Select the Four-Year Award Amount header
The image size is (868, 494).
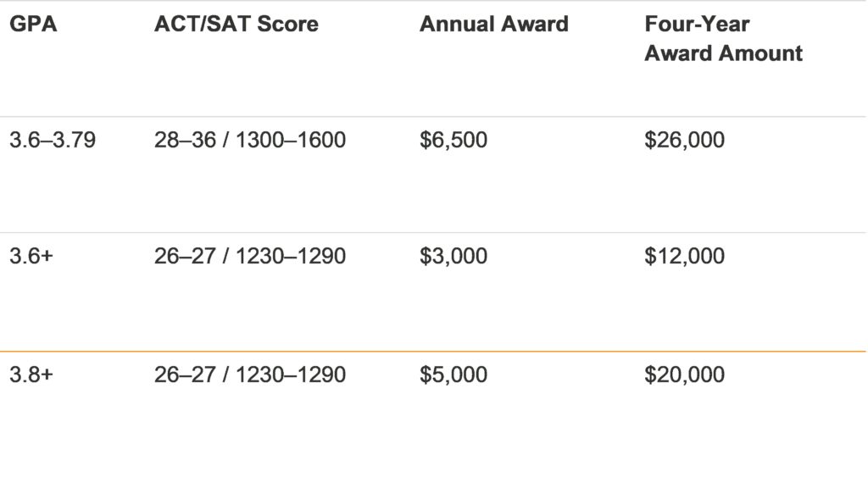tap(723, 38)
